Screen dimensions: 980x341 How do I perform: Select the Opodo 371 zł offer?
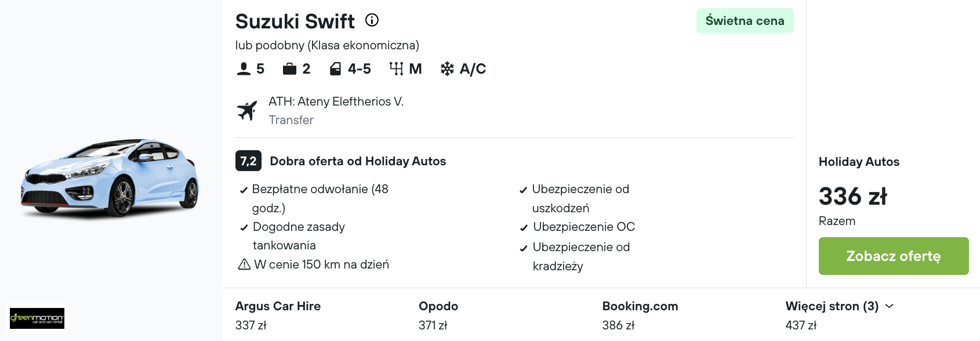(438, 315)
